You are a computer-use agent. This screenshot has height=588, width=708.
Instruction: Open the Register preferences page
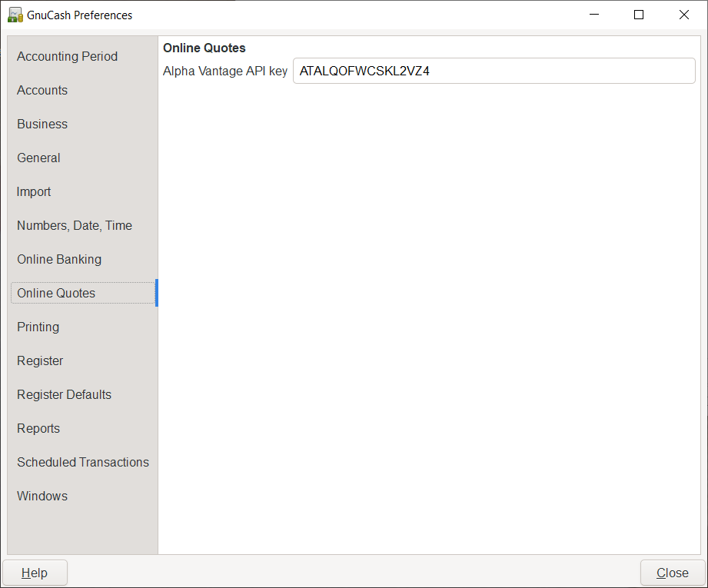pos(40,360)
